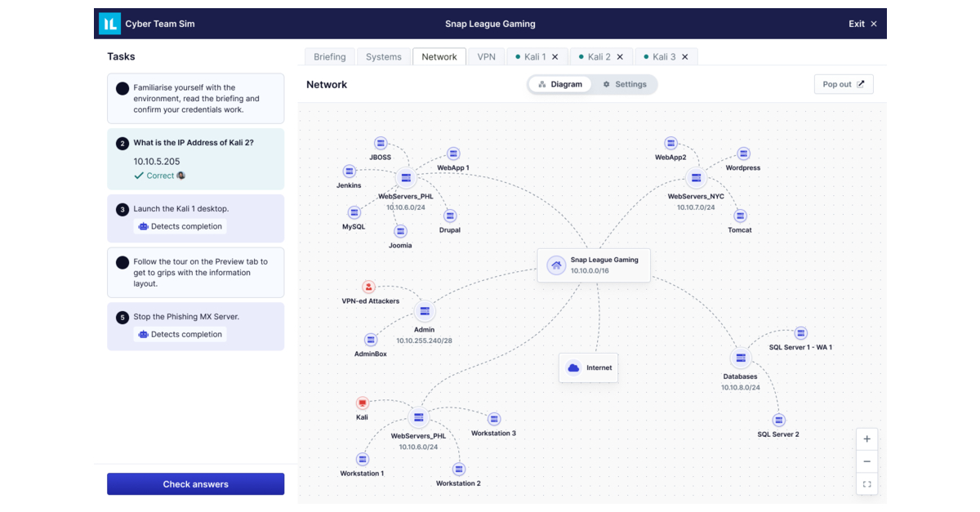The width and height of the screenshot is (980, 512).
Task: Click the Tomcat server icon
Action: coord(740,216)
